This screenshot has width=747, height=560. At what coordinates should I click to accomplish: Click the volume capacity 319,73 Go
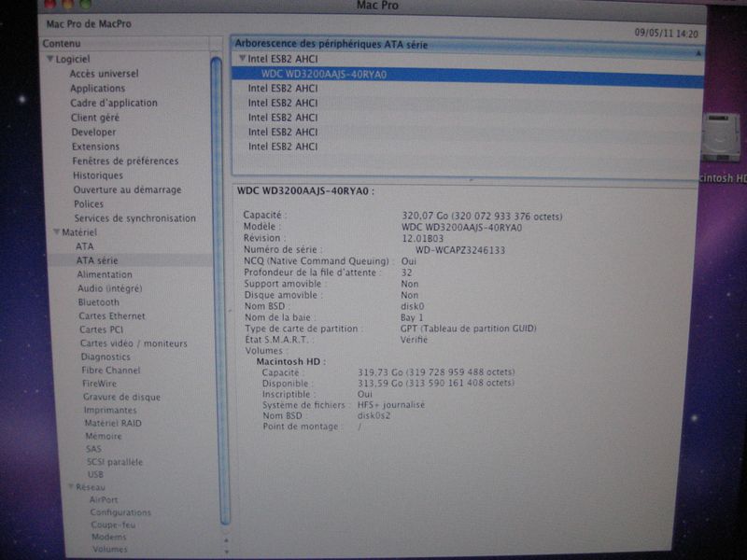pos(436,371)
